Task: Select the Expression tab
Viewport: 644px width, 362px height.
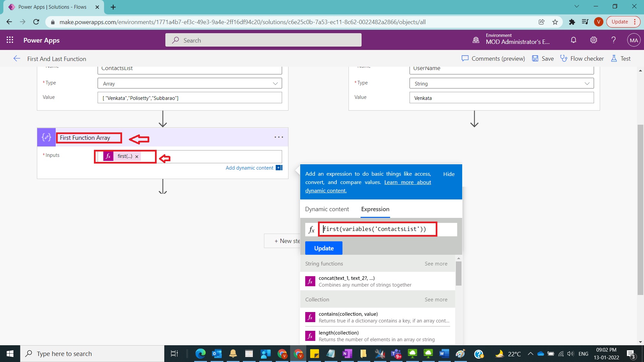Action: tap(375, 209)
